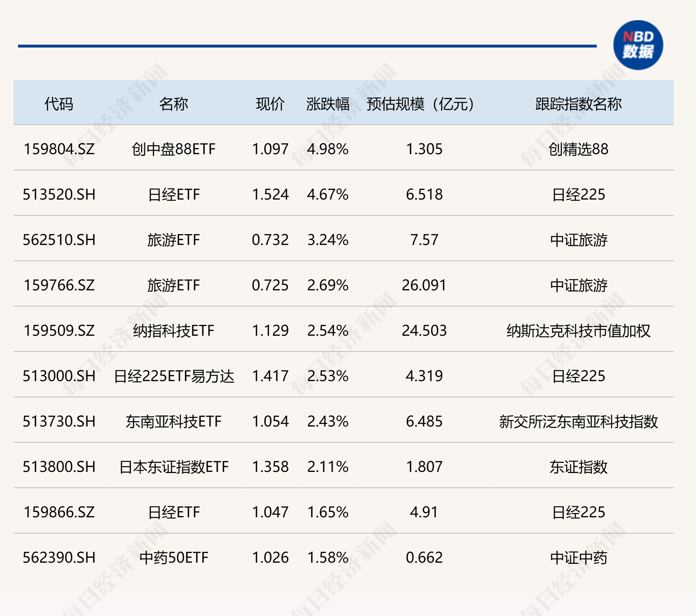696x616 pixels.
Task: Click 纳斯达克科技市值加权 index name
Action: pyautogui.click(x=578, y=331)
